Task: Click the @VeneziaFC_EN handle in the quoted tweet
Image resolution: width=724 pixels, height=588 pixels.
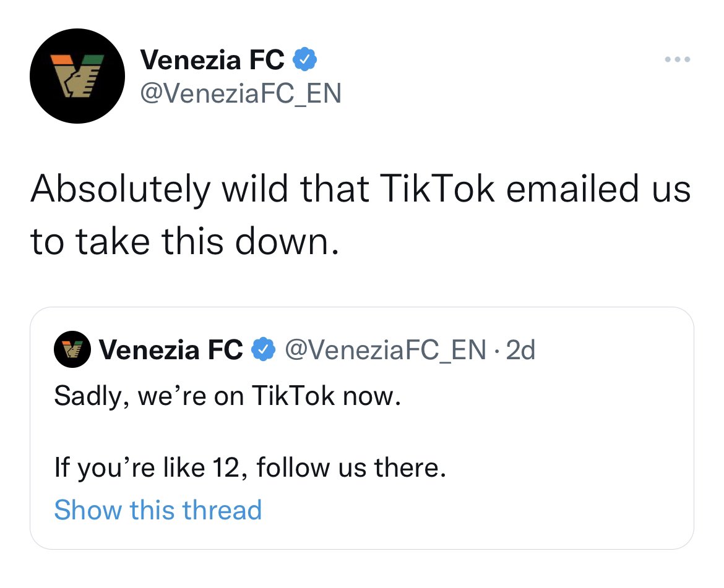Action: click(386, 349)
